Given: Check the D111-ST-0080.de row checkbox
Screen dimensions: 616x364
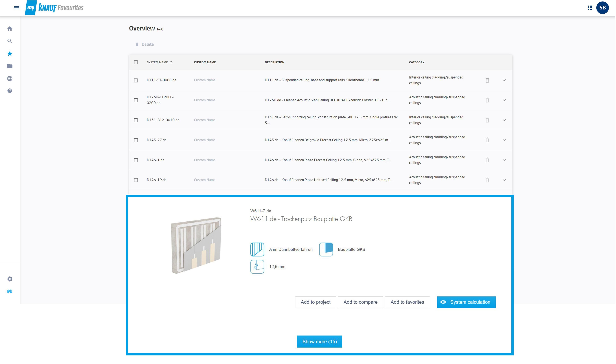Looking at the screenshot, I should pyautogui.click(x=136, y=80).
